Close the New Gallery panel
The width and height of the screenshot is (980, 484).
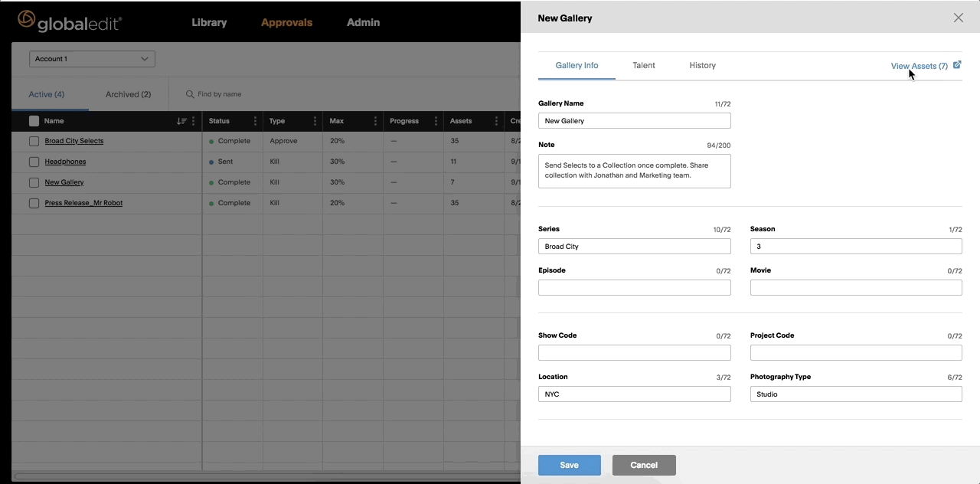click(x=959, y=18)
